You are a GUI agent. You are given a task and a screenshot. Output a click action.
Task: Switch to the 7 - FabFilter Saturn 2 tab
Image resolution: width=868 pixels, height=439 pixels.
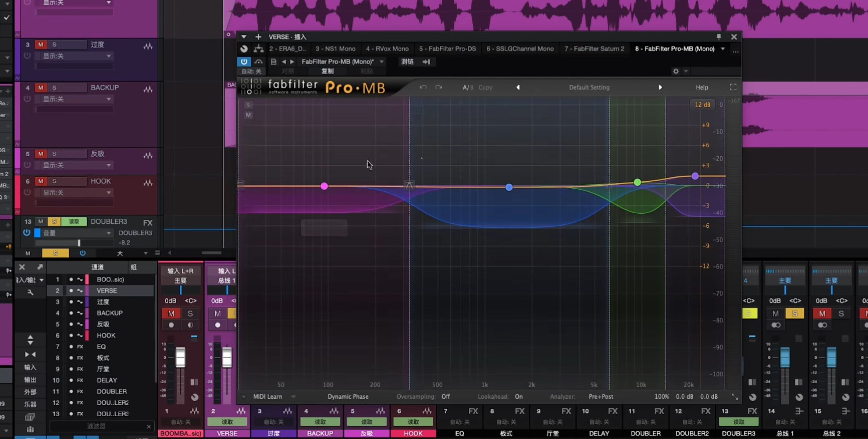594,49
